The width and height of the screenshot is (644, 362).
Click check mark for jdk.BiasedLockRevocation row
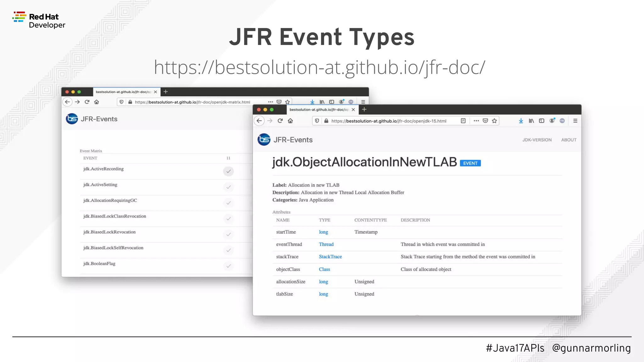229,234
